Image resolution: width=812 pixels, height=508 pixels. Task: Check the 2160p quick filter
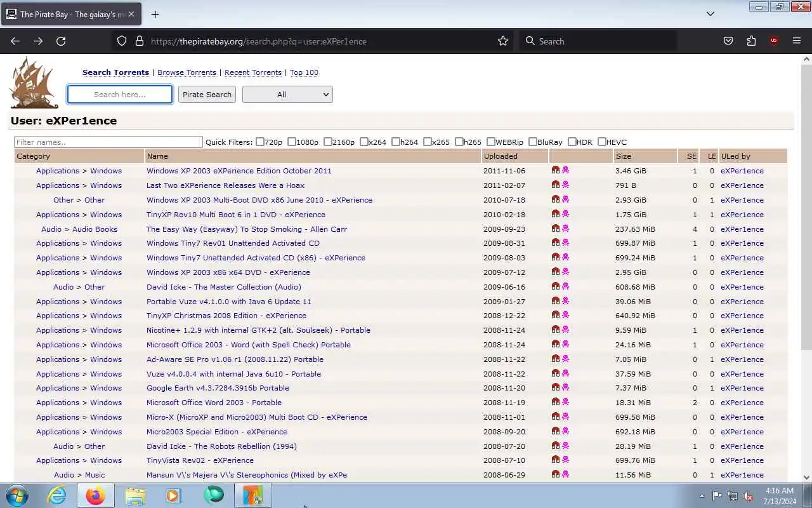click(328, 142)
